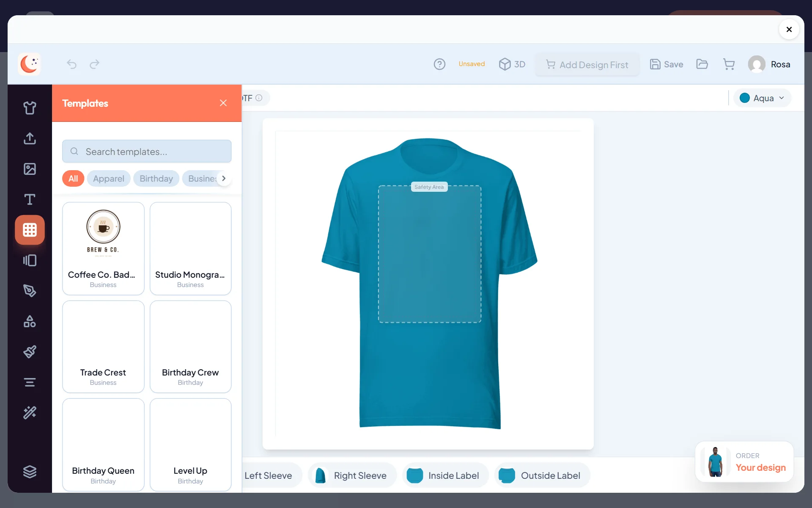Click the Add Design First button

pyautogui.click(x=587, y=65)
